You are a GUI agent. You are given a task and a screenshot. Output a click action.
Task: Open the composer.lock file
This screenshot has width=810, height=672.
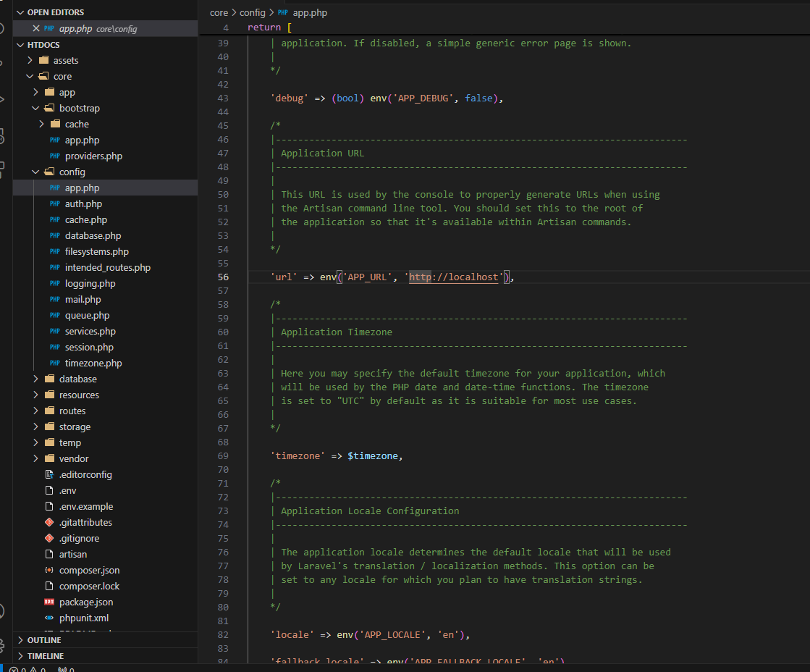coord(89,587)
